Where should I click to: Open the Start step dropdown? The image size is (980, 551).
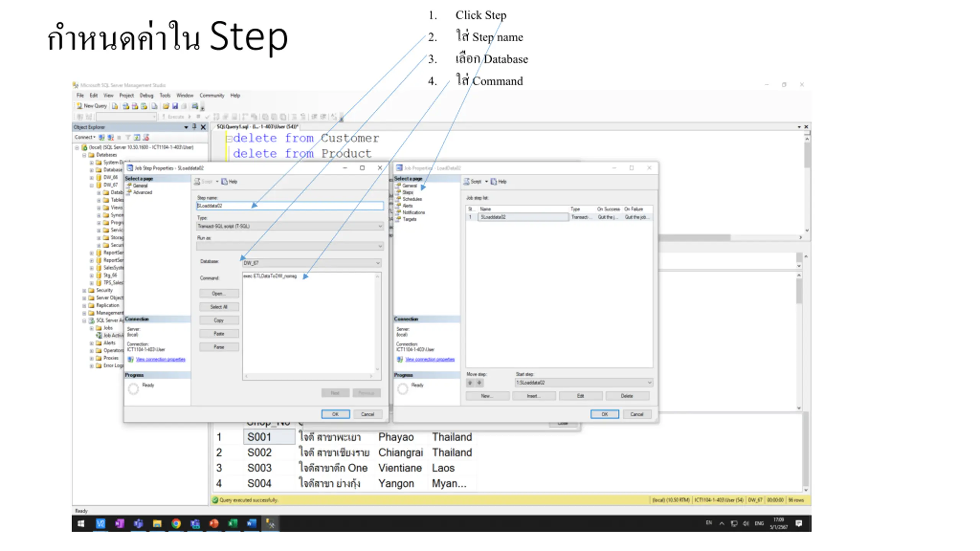(583, 383)
